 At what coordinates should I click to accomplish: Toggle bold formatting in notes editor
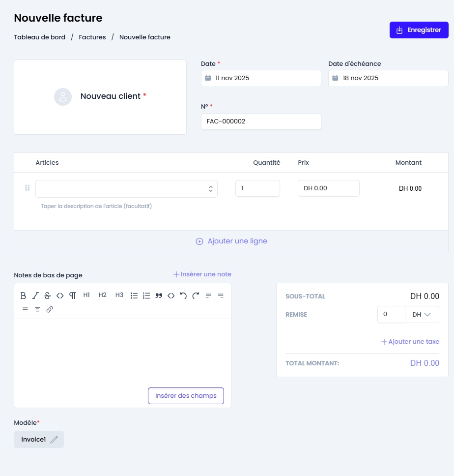click(x=23, y=296)
